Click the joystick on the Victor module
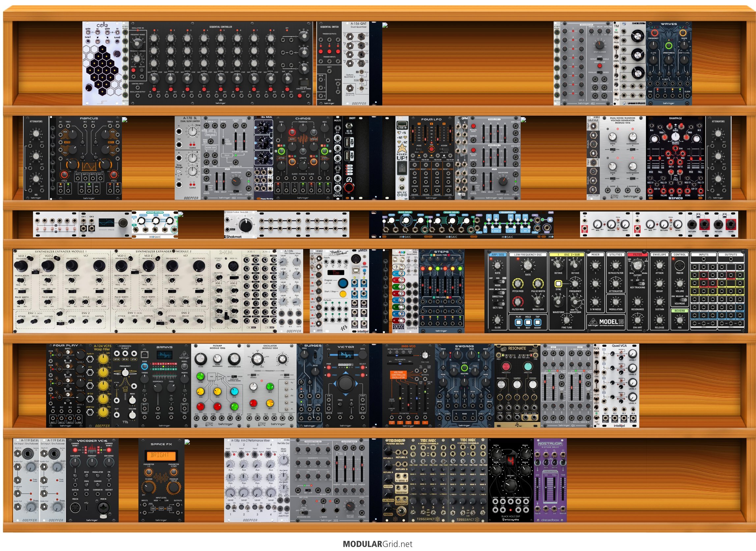Image resolution: width=756 pixels, height=551 pixels. coord(345,384)
